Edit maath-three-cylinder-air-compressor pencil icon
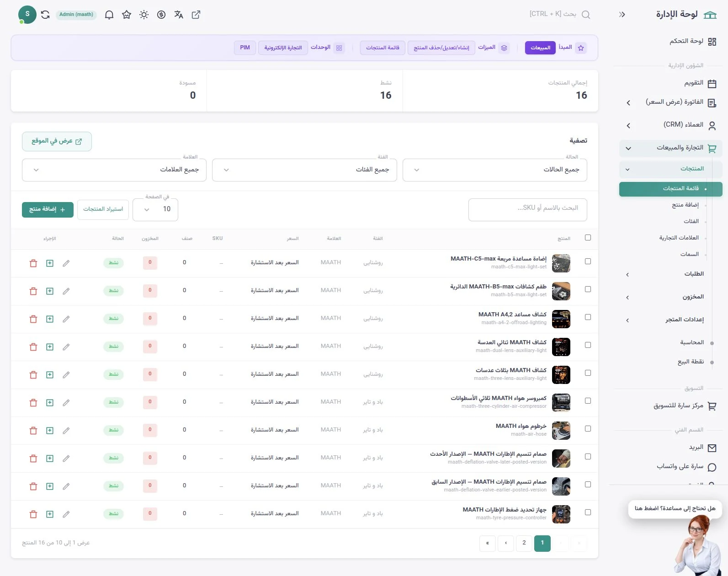 tap(66, 403)
